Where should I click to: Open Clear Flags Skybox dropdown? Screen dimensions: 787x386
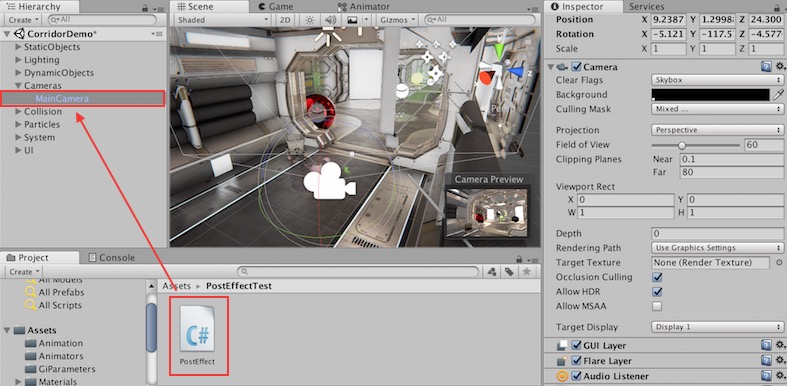coord(717,80)
